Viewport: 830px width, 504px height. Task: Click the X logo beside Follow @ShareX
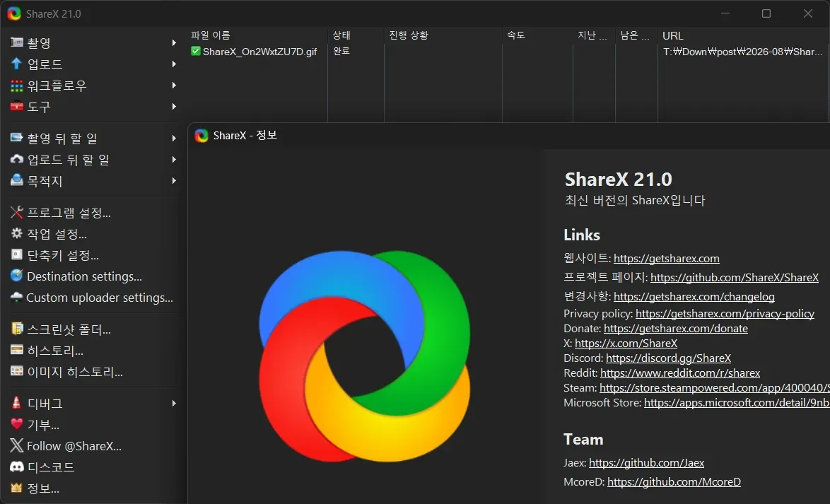[x=17, y=445]
